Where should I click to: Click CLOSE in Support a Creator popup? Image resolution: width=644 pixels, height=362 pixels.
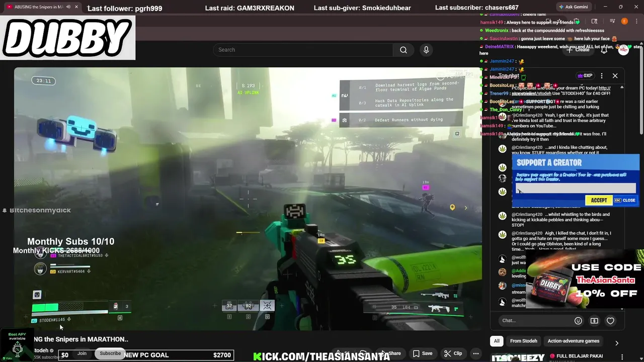pyautogui.click(x=625, y=200)
